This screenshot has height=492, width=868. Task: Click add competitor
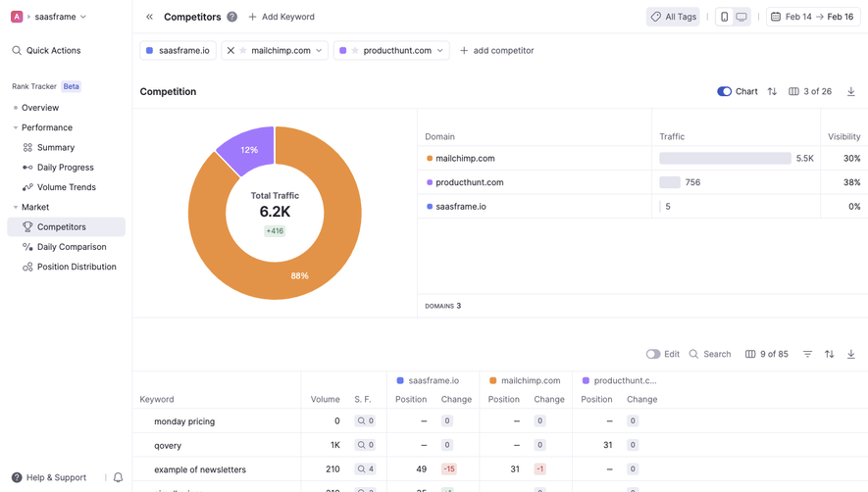pyautogui.click(x=496, y=50)
